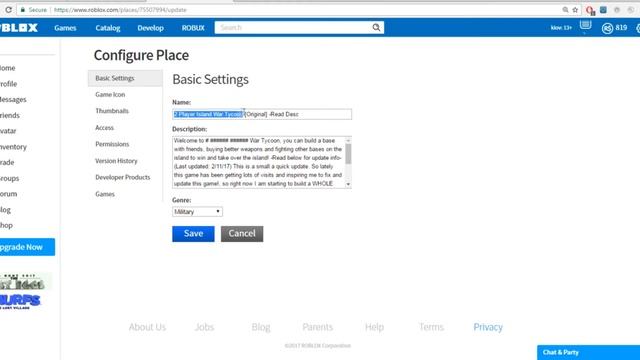Open Friends in the left sidebar
The image size is (640, 360).
(9, 116)
